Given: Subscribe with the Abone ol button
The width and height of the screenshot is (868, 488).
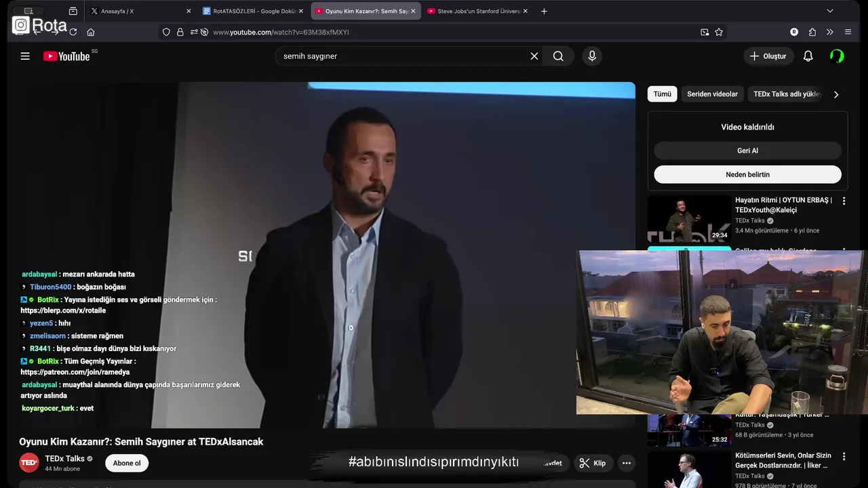Looking at the screenshot, I should pyautogui.click(x=127, y=464).
